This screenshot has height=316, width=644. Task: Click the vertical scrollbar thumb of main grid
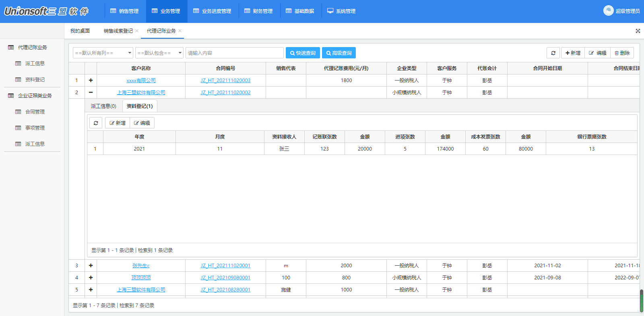(x=642, y=300)
